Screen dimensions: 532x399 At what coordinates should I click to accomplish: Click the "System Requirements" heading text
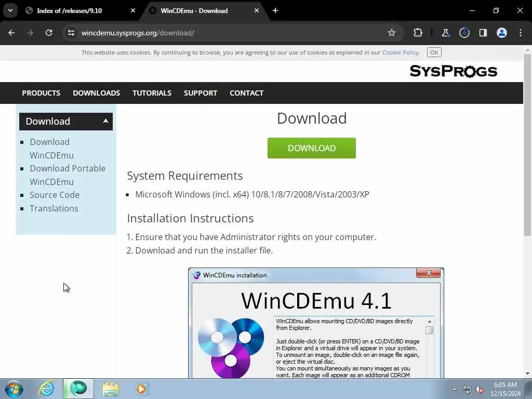pos(185,176)
